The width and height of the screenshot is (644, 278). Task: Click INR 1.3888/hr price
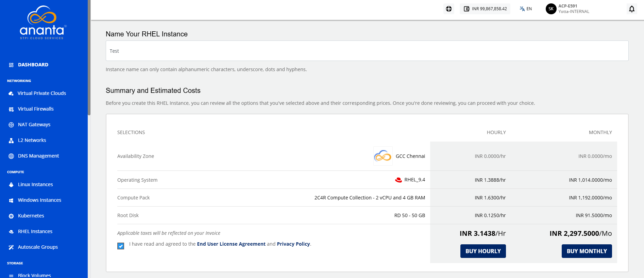click(x=490, y=180)
